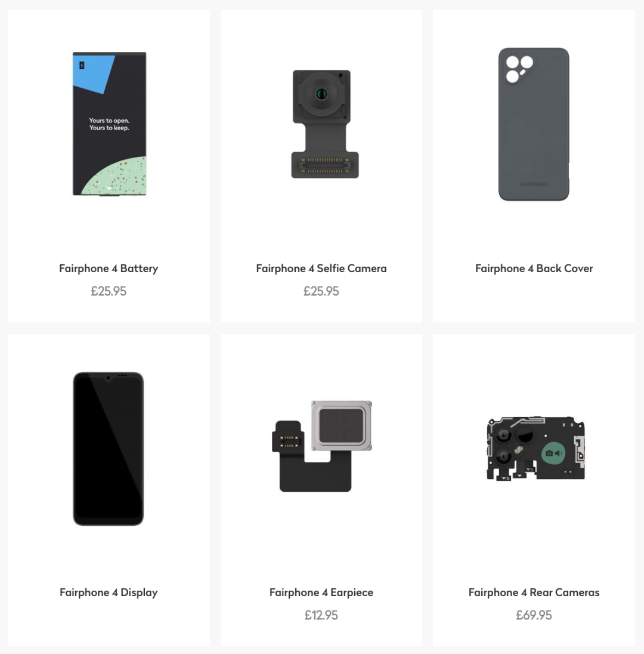Click the green camera-speaker icon on rear module
644x654 pixels.
pyautogui.click(x=553, y=453)
